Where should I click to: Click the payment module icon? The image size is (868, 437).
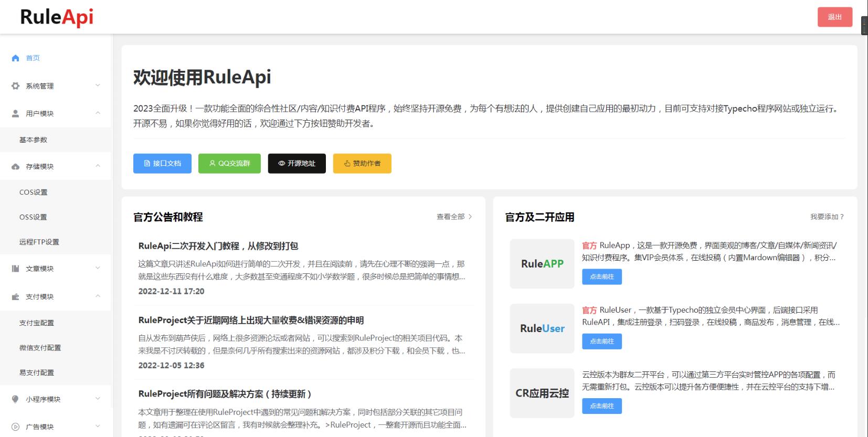pyautogui.click(x=15, y=297)
